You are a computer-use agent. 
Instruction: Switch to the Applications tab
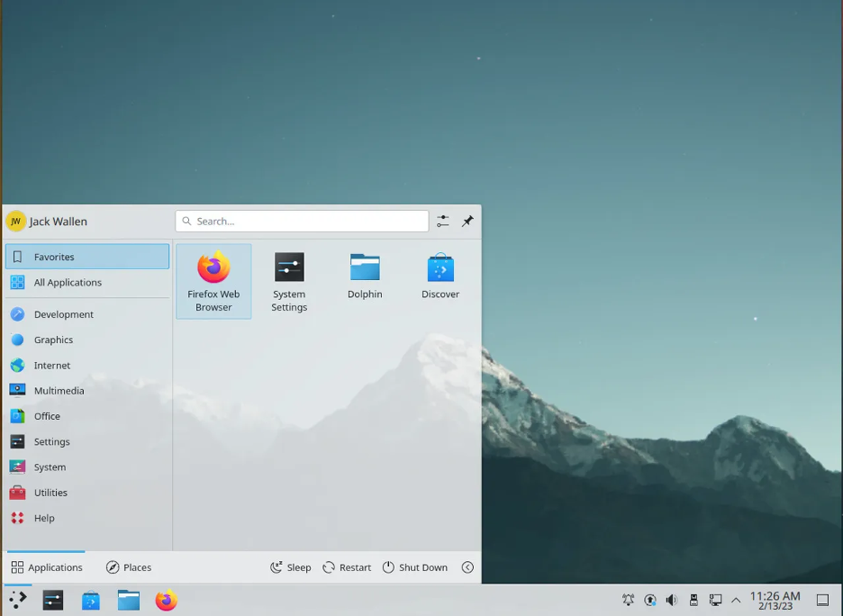click(46, 567)
